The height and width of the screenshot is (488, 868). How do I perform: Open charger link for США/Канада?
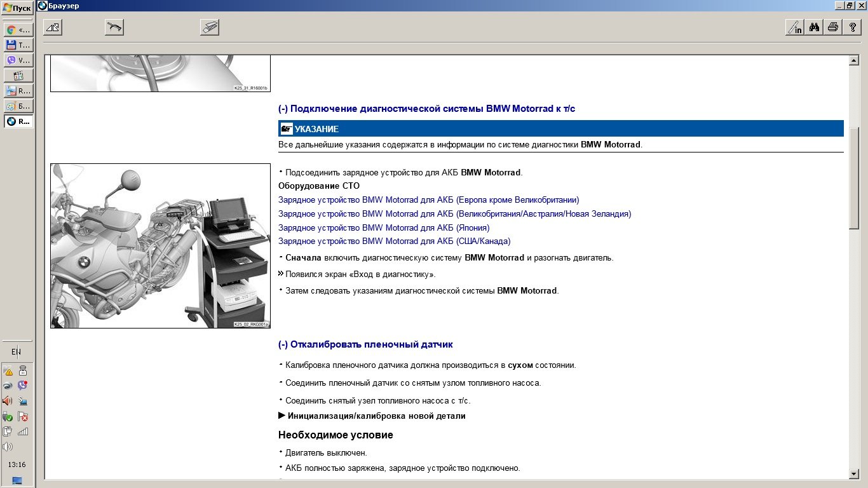[x=394, y=241]
